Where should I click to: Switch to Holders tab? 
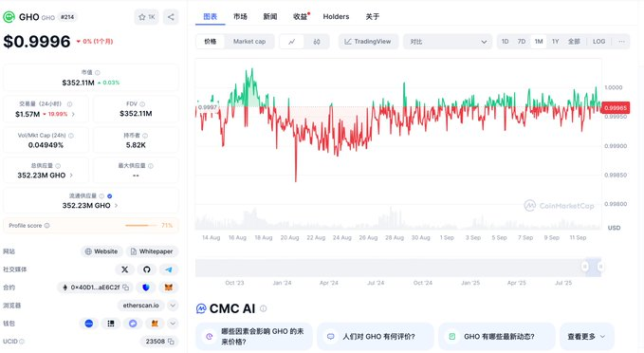point(336,16)
